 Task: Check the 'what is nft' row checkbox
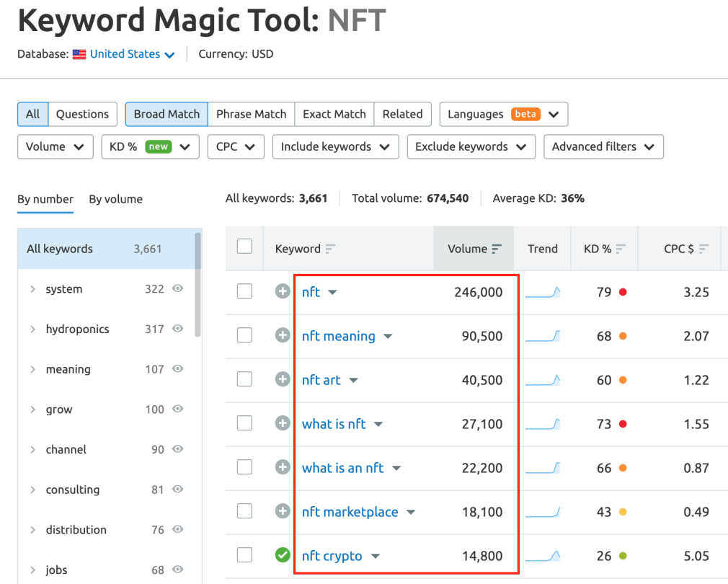(244, 423)
